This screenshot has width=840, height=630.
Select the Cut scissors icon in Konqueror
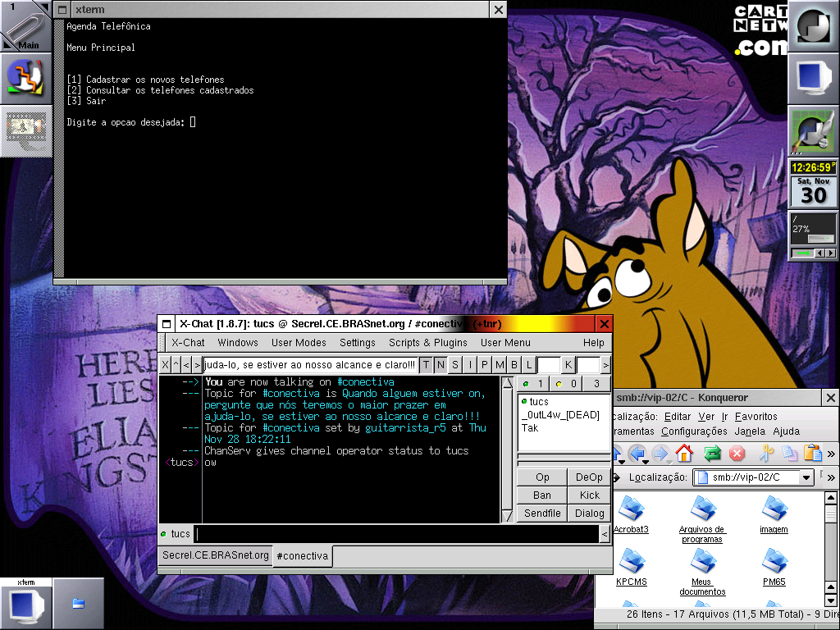tap(766, 454)
